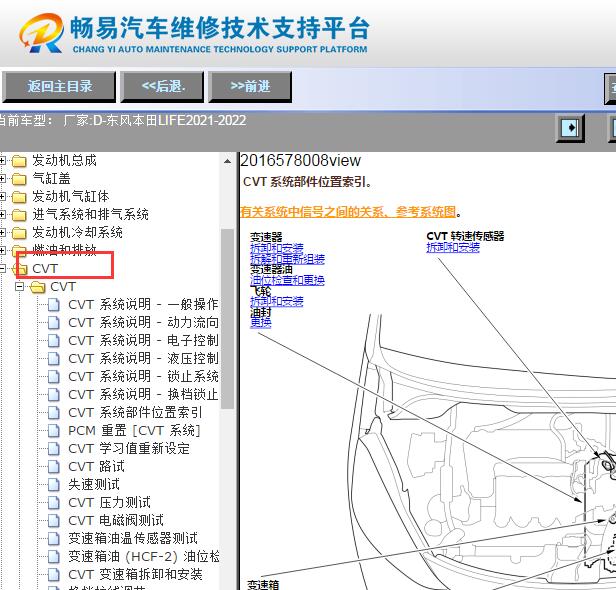Select the 进气系统和排气系统 tree label

point(90,214)
